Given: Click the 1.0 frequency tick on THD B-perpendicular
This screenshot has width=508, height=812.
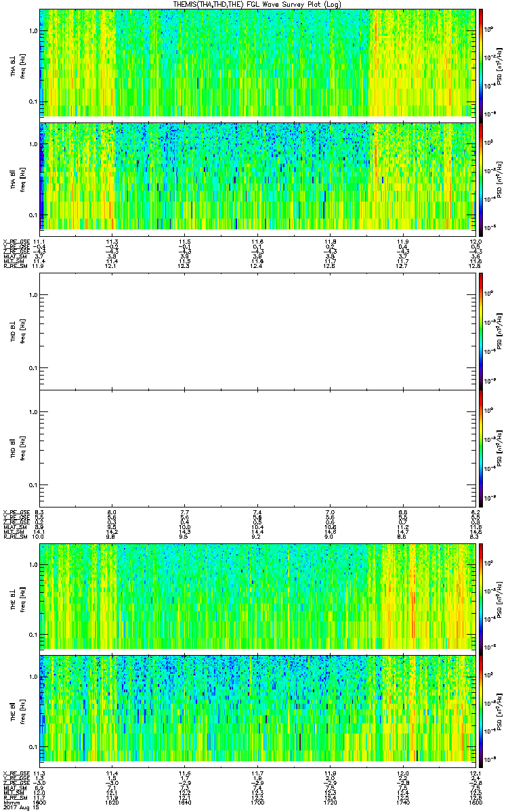Looking at the screenshot, I should (33, 295).
